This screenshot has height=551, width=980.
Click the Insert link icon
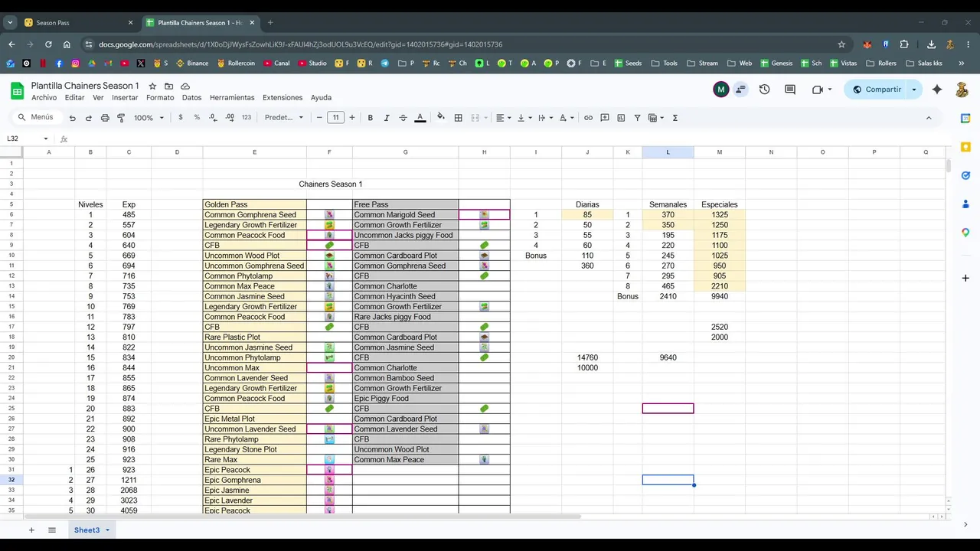588,118
